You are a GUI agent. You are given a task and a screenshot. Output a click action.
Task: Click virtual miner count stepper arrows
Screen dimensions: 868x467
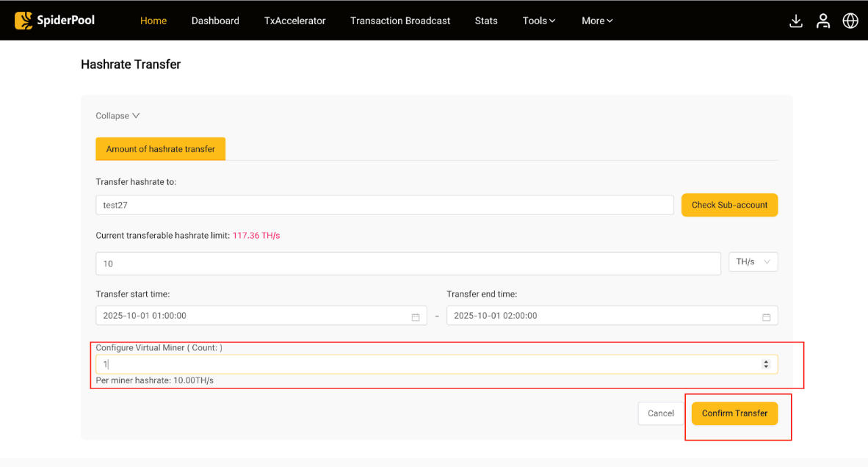[766, 364]
